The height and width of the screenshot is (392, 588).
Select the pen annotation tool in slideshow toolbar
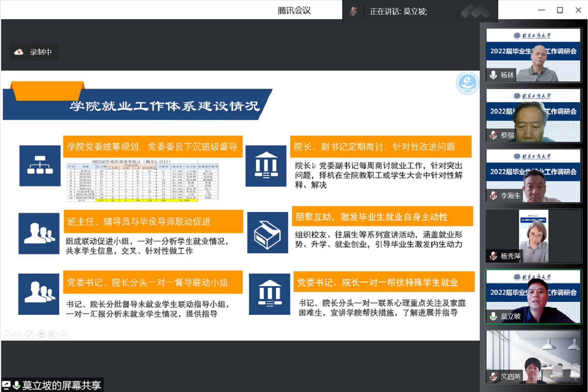click(29, 335)
